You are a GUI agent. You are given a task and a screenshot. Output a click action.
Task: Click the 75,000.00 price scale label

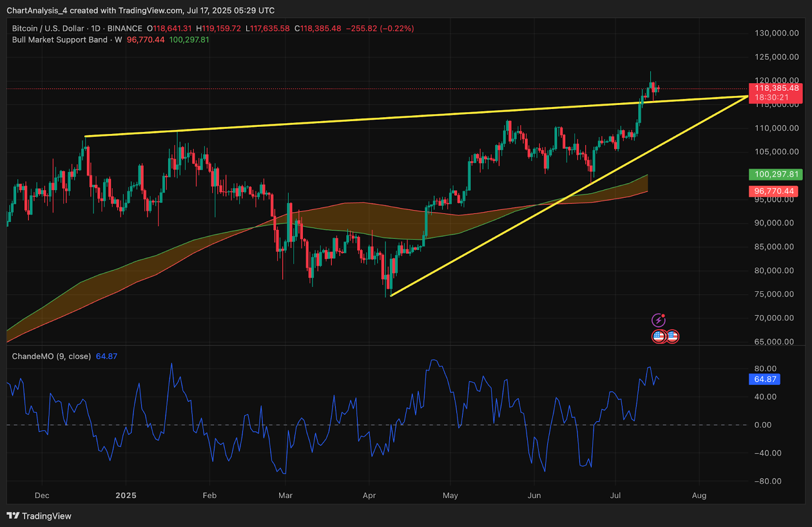click(x=774, y=294)
